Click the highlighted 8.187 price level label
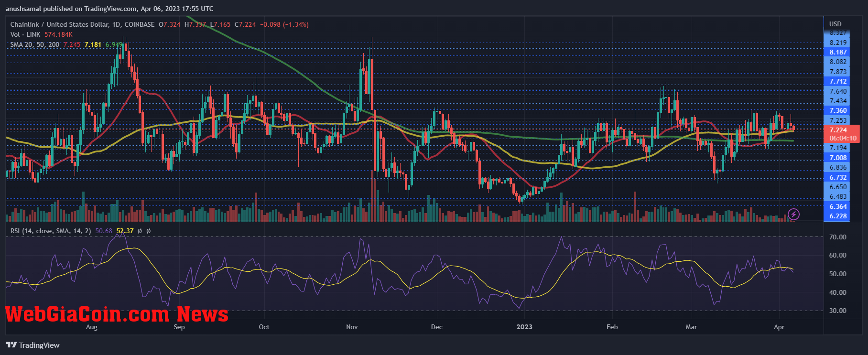This screenshot has width=868, height=355. pos(838,52)
